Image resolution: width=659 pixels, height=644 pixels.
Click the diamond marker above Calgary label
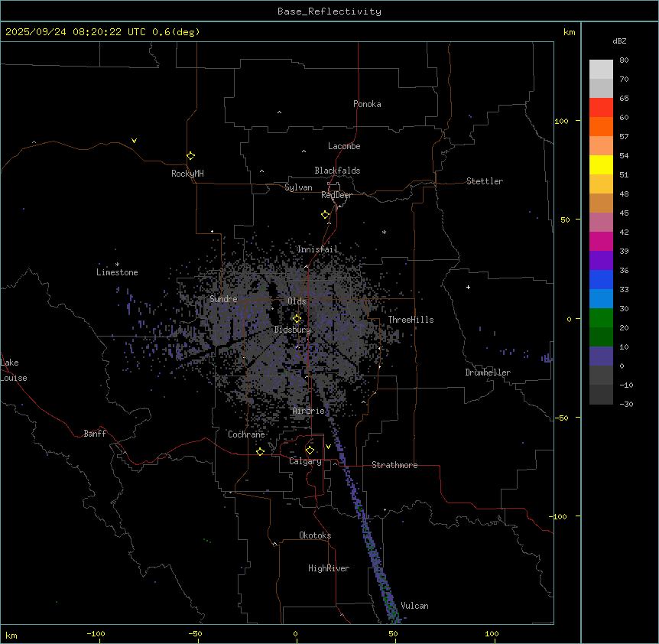310,450
